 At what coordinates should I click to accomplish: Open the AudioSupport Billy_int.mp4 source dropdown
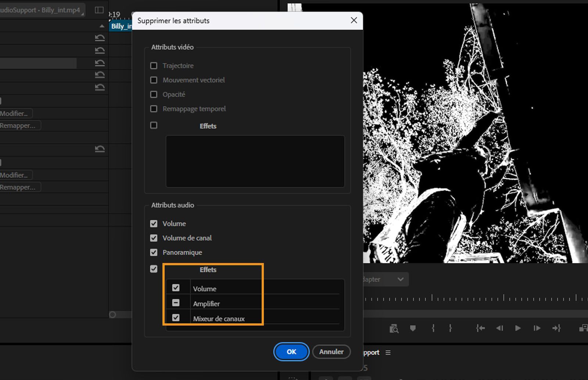coord(41,10)
